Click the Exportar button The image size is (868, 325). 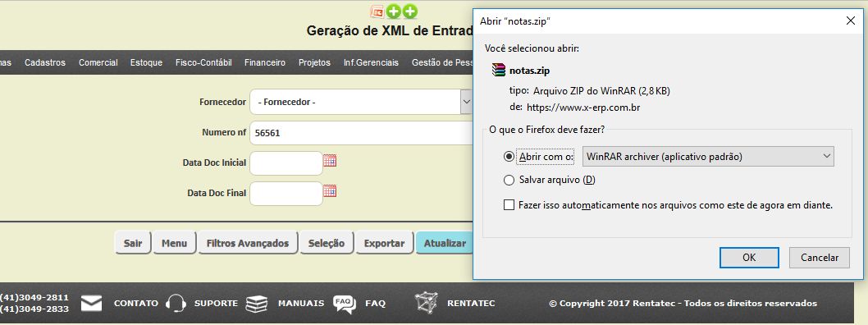[x=384, y=243]
